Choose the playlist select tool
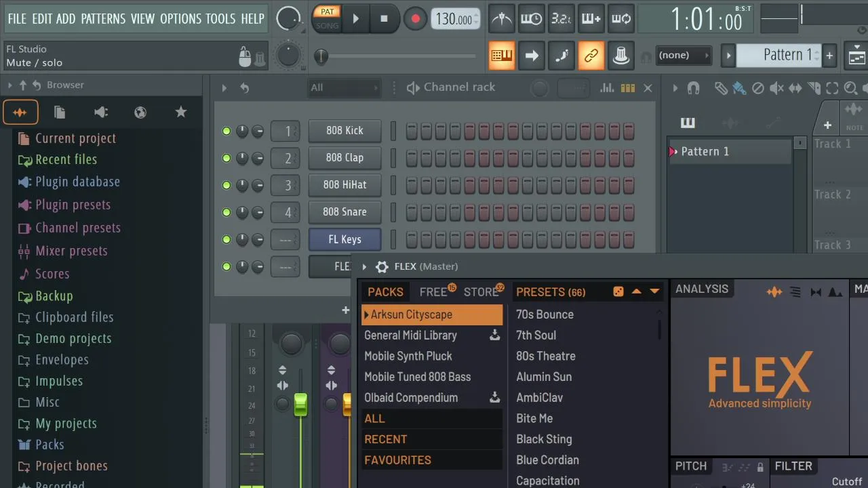The width and height of the screenshot is (868, 488). point(832,88)
